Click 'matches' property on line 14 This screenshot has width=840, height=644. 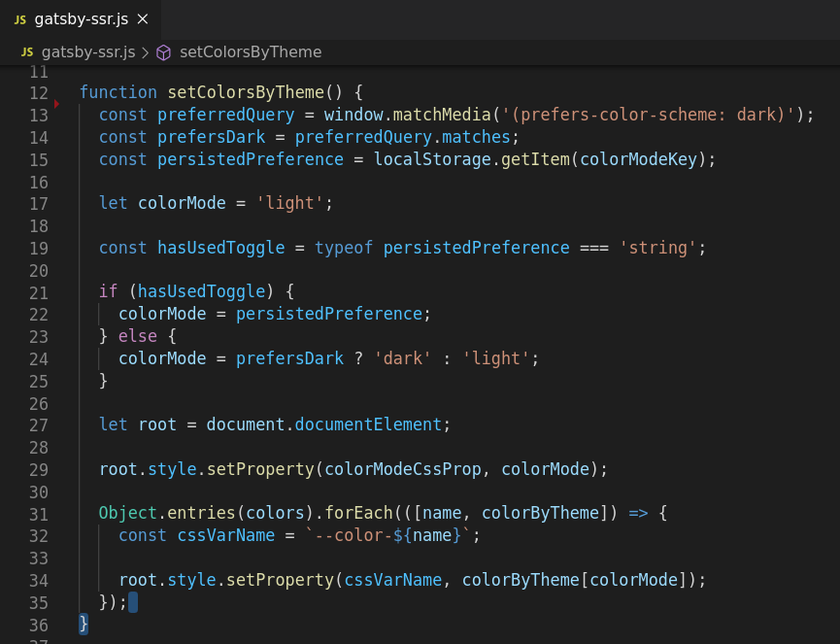476,137
